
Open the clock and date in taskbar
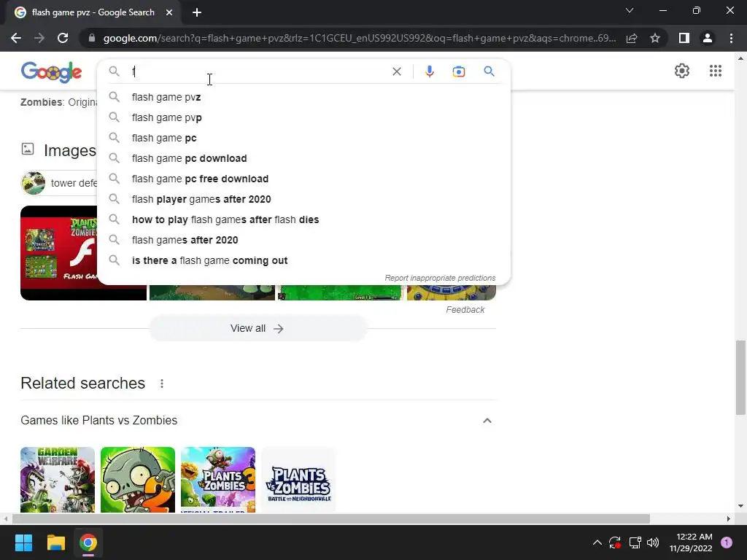(x=690, y=542)
